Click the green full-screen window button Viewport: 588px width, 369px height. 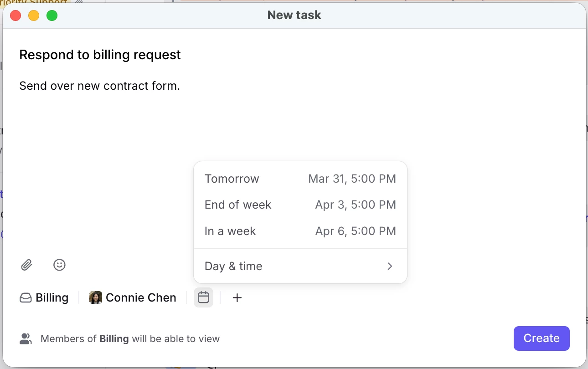tap(52, 15)
